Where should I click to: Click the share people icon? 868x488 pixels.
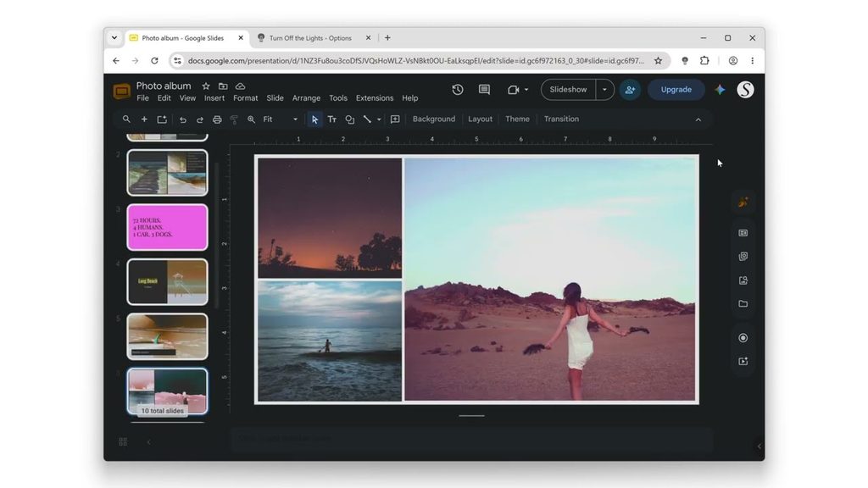[630, 90]
